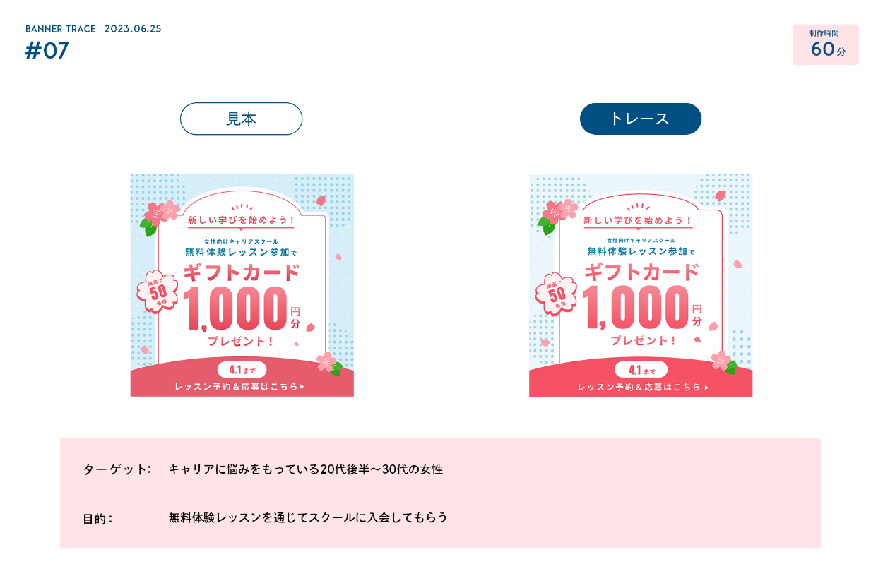Click the 抽選で50名様 flower badge on sample banner
Screen dimensions: 883x588
[x=158, y=292]
